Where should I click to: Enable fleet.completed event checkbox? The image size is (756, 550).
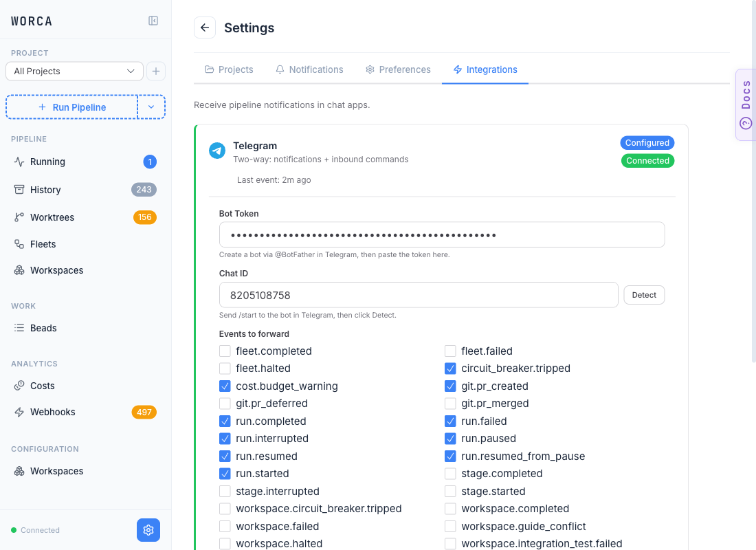pyautogui.click(x=225, y=351)
